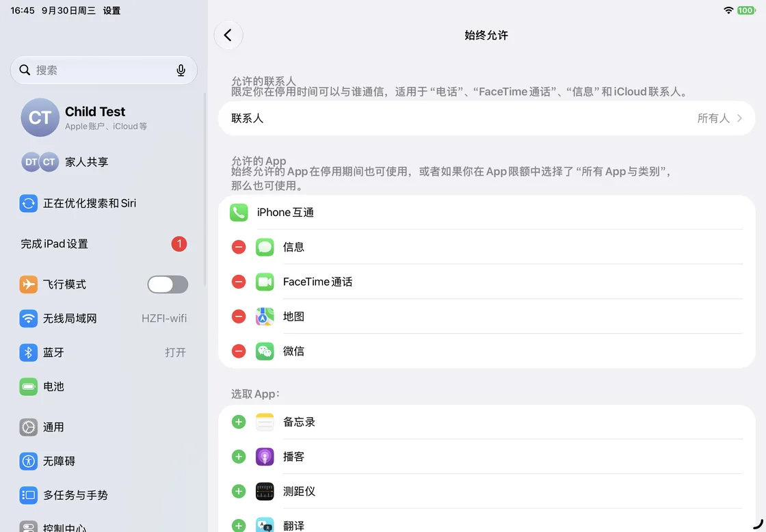Click the 微信 WeChat app icon

point(265,351)
